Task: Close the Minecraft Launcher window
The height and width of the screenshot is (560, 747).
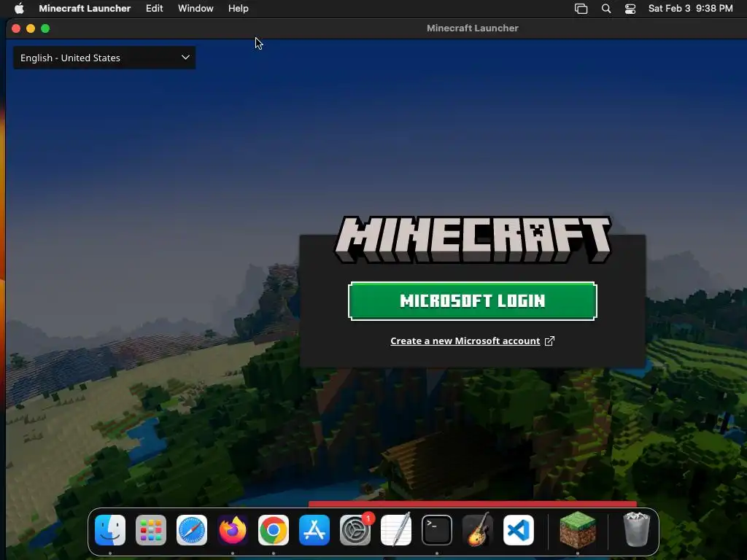Action: point(16,28)
